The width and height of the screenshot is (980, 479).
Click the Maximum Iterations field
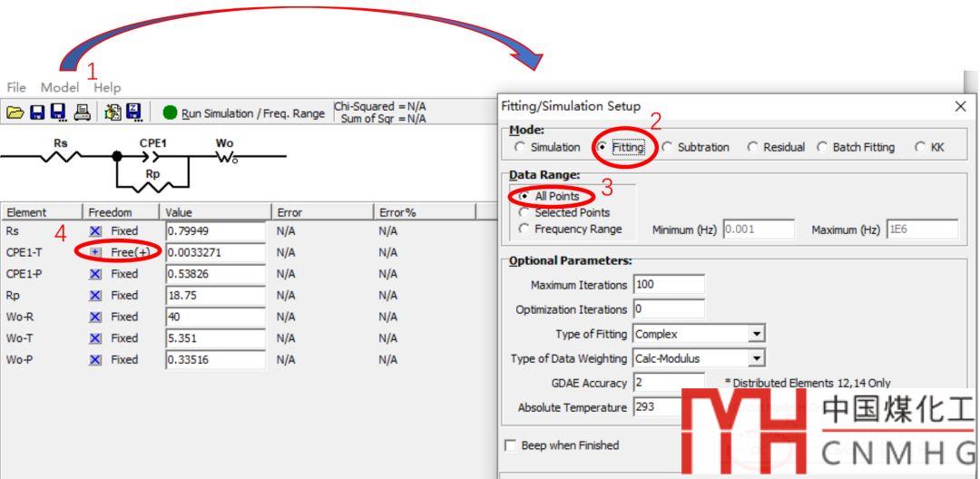click(x=669, y=285)
